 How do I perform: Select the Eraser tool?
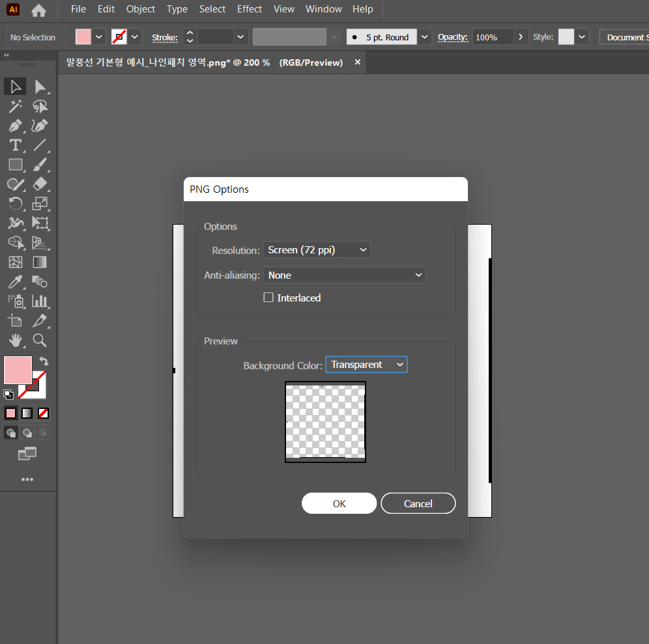(x=40, y=184)
